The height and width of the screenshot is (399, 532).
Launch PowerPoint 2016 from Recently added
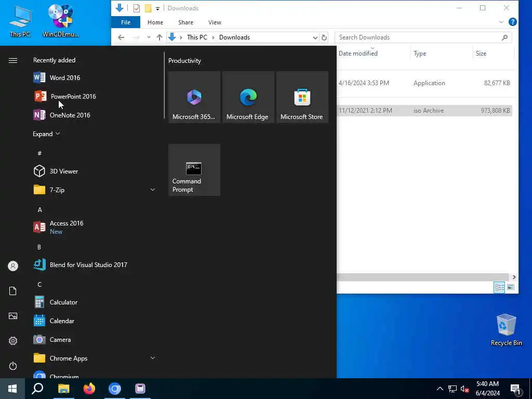coord(95,96)
